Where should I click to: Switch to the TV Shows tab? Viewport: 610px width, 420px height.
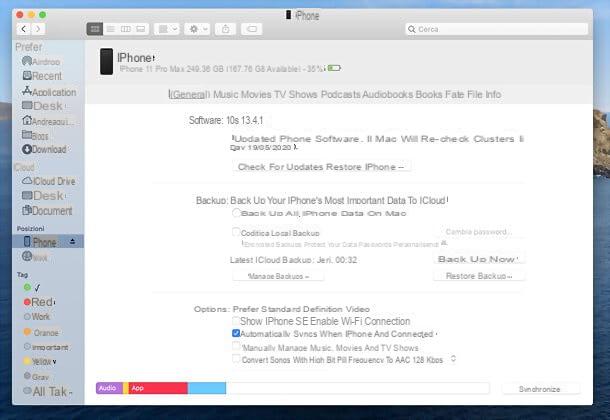(x=296, y=94)
